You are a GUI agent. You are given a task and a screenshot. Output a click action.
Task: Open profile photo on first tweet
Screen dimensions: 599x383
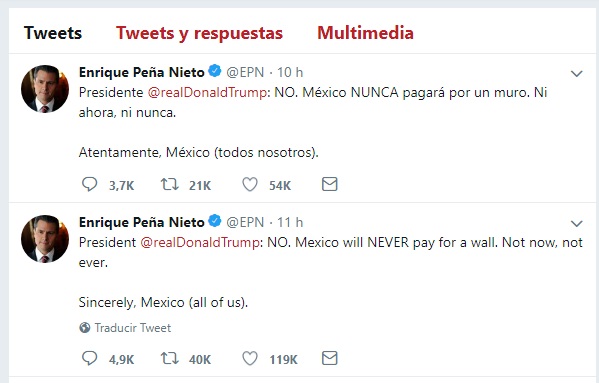(x=45, y=89)
